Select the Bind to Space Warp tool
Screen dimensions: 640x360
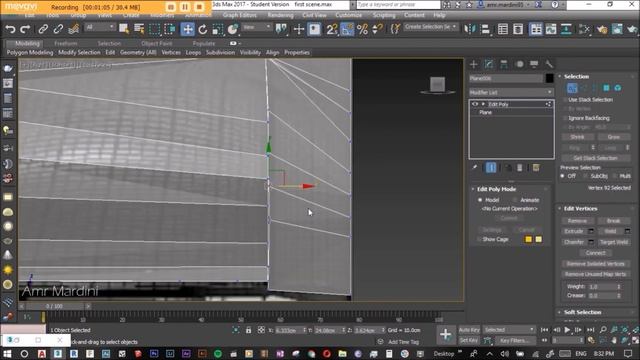(x=73, y=29)
